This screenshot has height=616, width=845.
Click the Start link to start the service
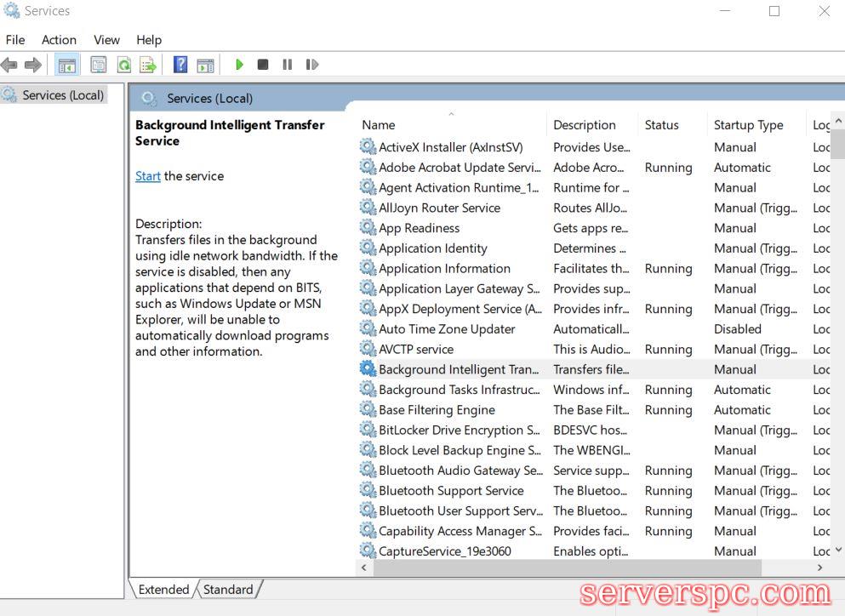147,176
